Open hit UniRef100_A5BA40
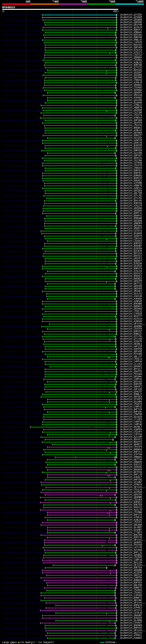 (131, 32)
